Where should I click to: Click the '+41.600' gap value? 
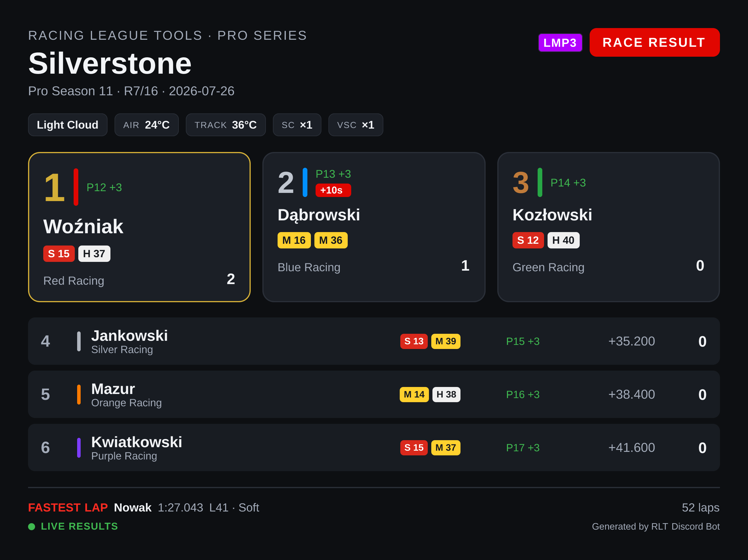(631, 447)
